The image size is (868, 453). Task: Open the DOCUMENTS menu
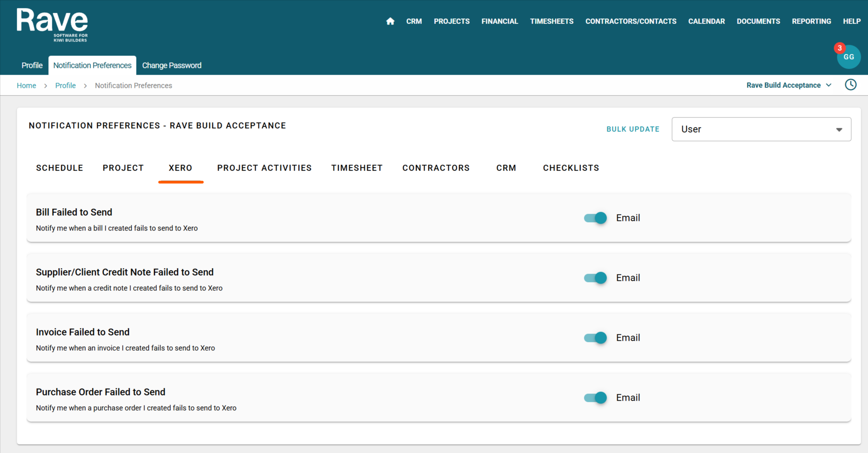pos(758,21)
